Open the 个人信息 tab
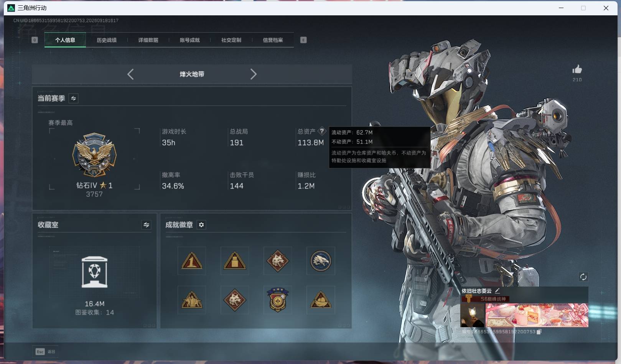This screenshot has width=621, height=364. (65, 40)
